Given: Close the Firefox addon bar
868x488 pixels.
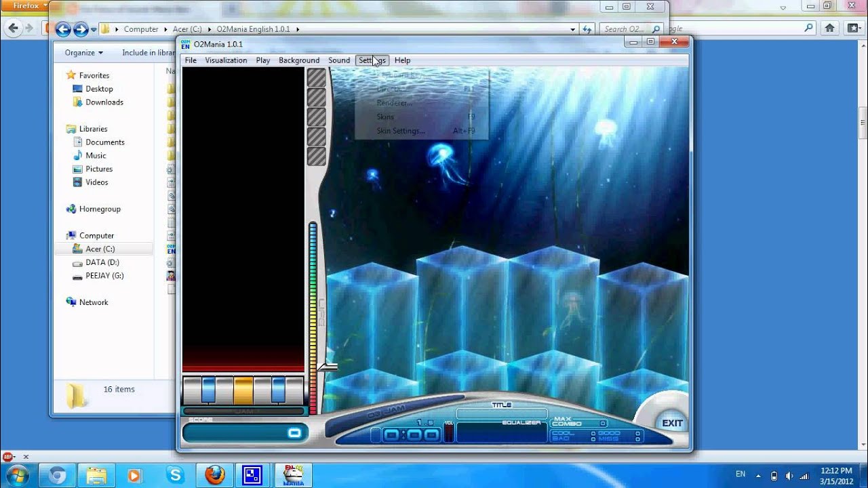Looking at the screenshot, I should pyautogui.click(x=26, y=457).
